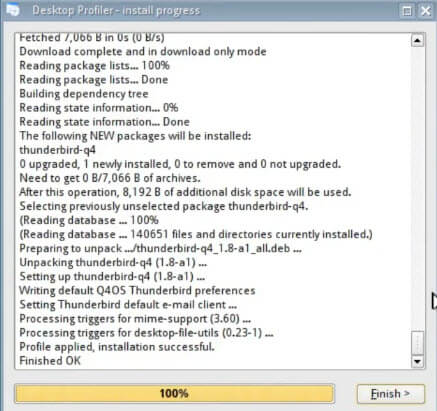This screenshot has height=411, width=437.
Task: Click the log's scroll down arrow
Action: point(417,361)
